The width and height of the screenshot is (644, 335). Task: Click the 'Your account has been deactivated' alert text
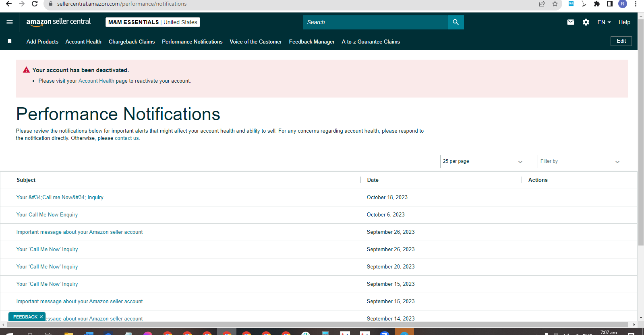[x=81, y=70]
